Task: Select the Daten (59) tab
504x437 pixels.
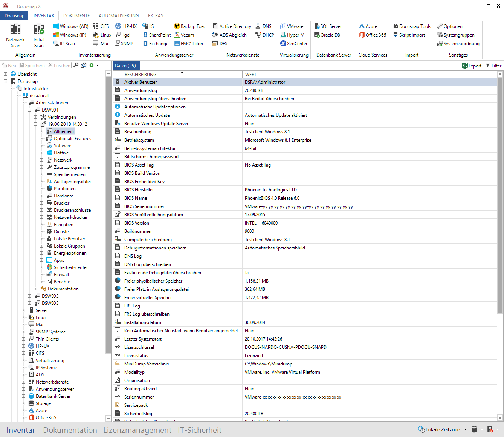Action: tap(126, 65)
